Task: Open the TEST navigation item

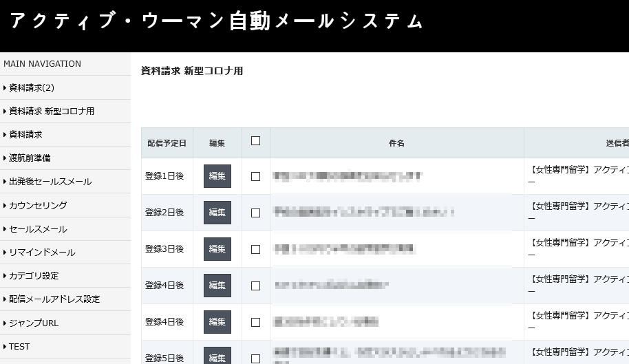Action: pos(19,347)
